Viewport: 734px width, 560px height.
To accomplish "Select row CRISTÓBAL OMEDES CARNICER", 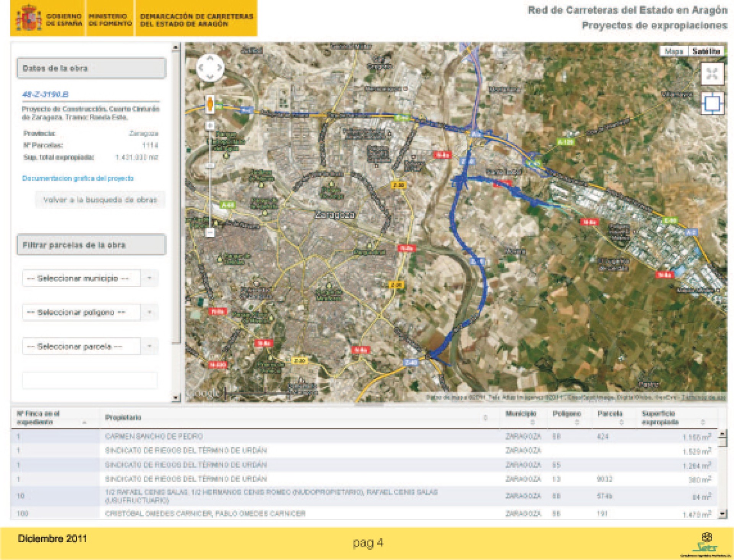I will 364,513.
